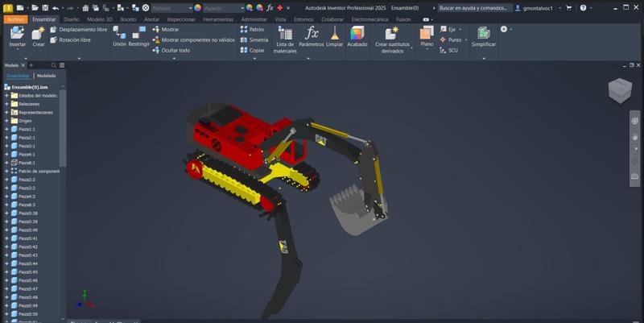644x323 pixels.
Task: Click the Patrón pattern button
Action: tap(252, 30)
